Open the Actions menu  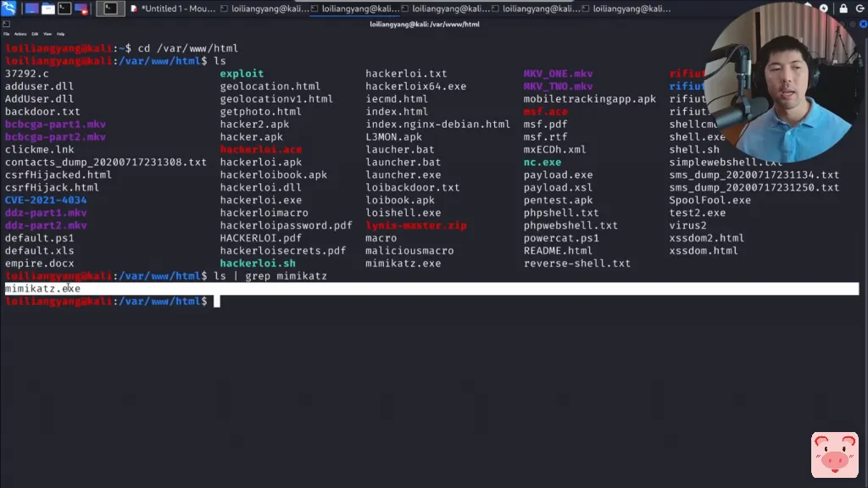(x=20, y=34)
